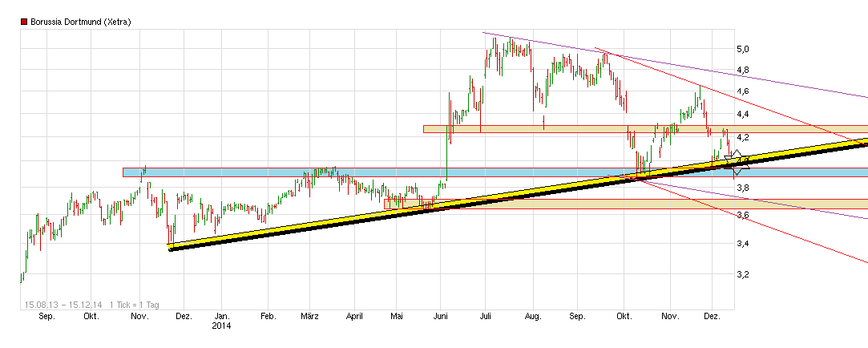The height and width of the screenshot is (348, 868).
Task: Click the "Juli" month label
Action: click(x=486, y=317)
